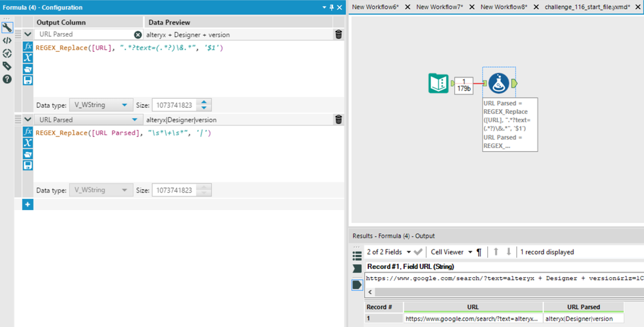Increase the first Size stepper value
Image resolution: width=644 pixels, height=327 pixels.
(x=204, y=102)
